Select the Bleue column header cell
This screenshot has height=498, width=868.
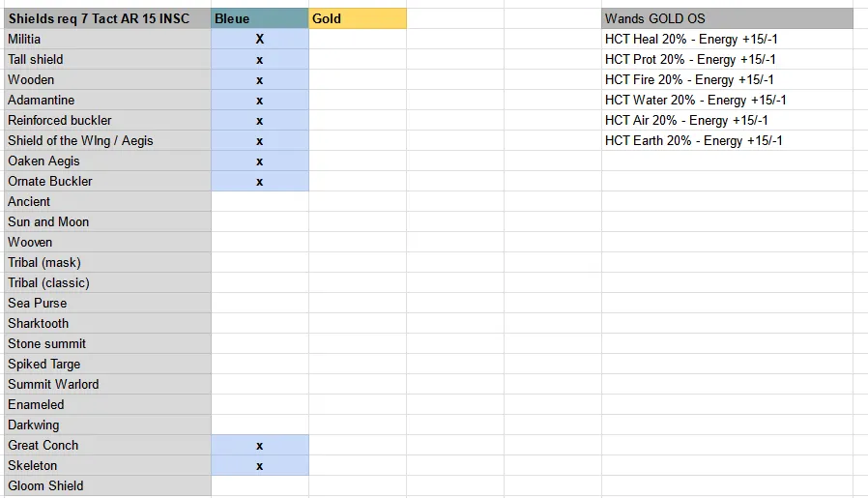tap(260, 18)
